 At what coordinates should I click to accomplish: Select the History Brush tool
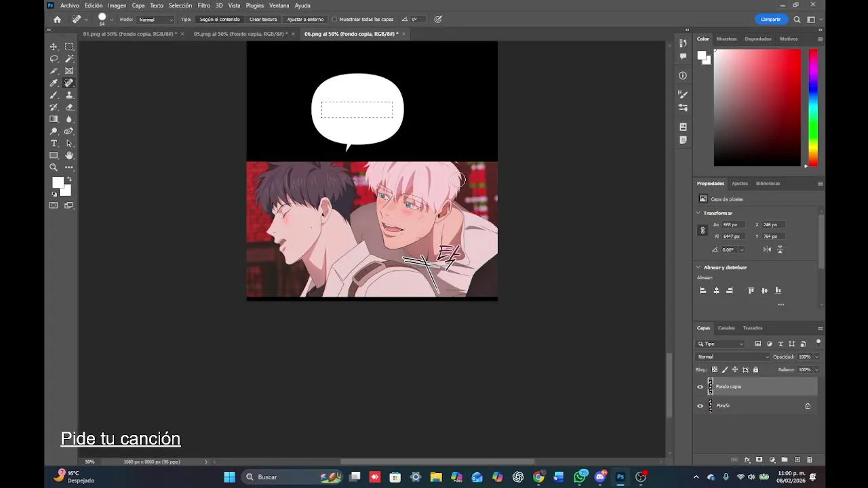54,107
